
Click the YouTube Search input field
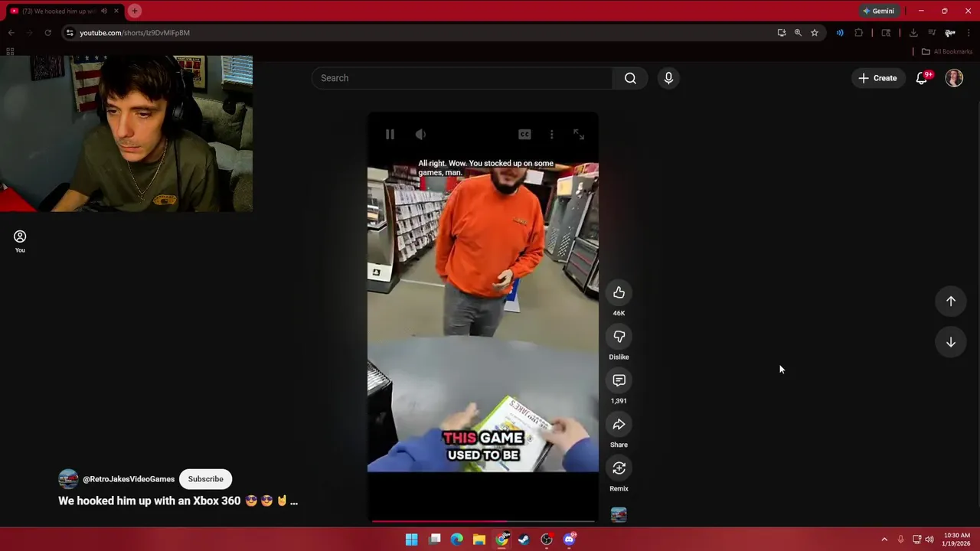[x=462, y=78]
